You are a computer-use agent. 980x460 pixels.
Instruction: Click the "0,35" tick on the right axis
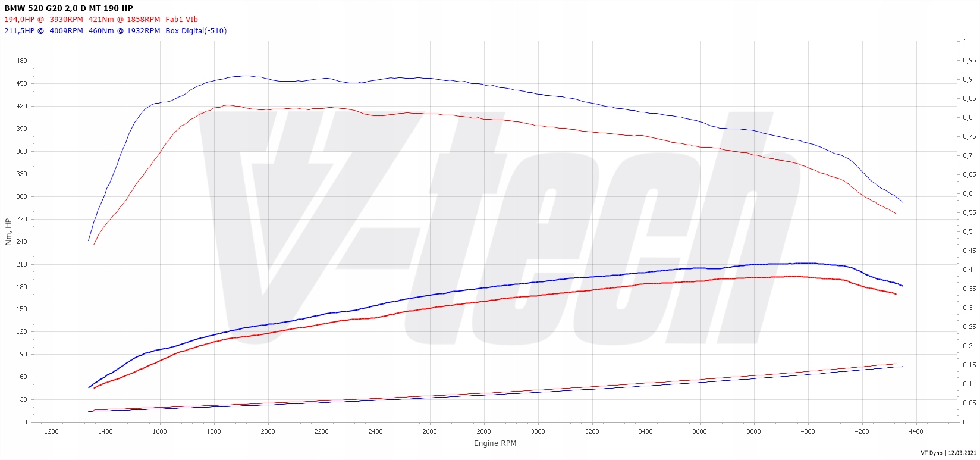click(969, 289)
